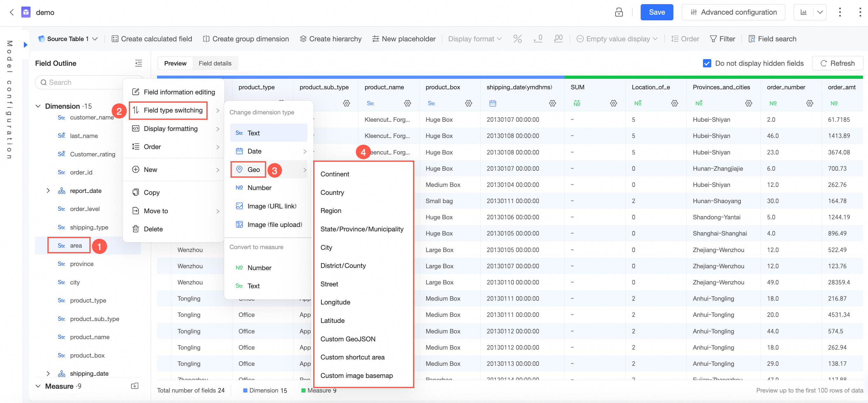Click the Refresh button

pyautogui.click(x=837, y=63)
